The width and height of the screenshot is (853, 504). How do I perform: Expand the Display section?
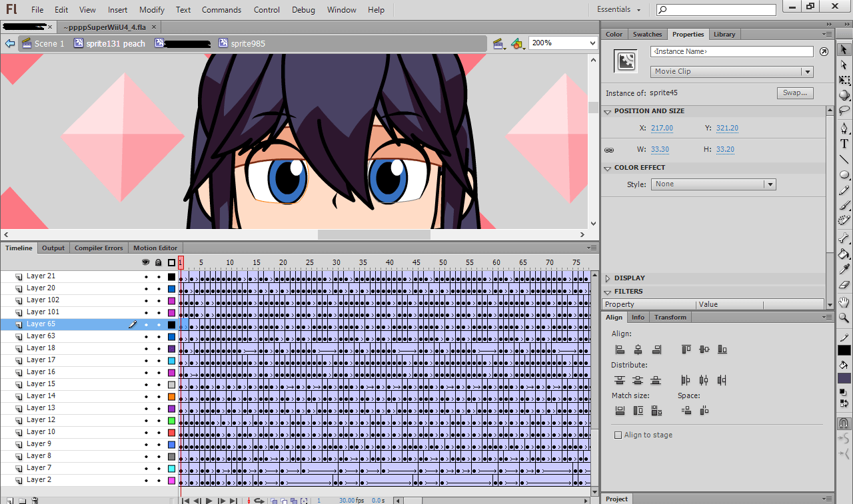608,278
